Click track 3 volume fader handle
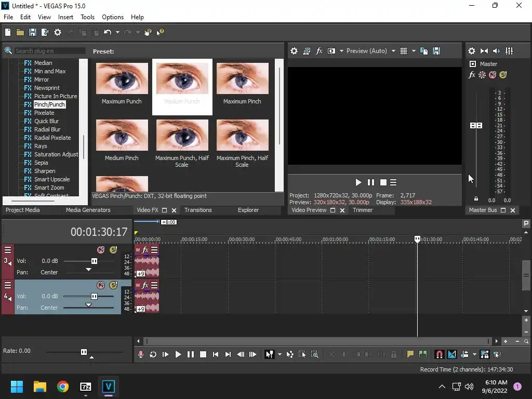Screen dimensions: 532x399 tap(94, 261)
